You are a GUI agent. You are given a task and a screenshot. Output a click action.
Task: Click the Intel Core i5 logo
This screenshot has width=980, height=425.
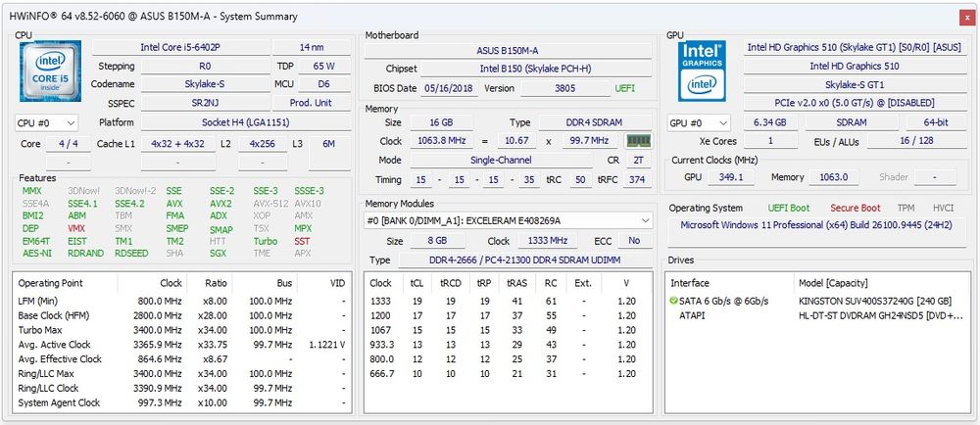(51, 71)
